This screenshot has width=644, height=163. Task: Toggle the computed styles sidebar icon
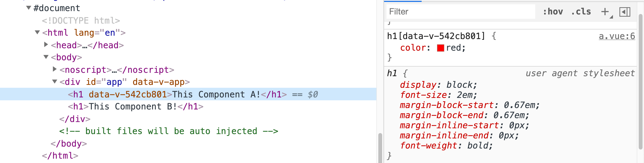625,12
